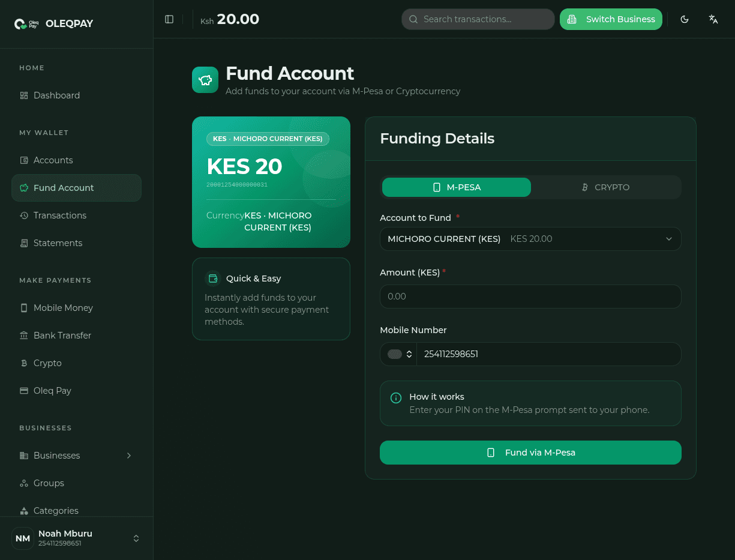
Task: Click the piggy bank icon beside Fund Account heading
Action: point(205,80)
